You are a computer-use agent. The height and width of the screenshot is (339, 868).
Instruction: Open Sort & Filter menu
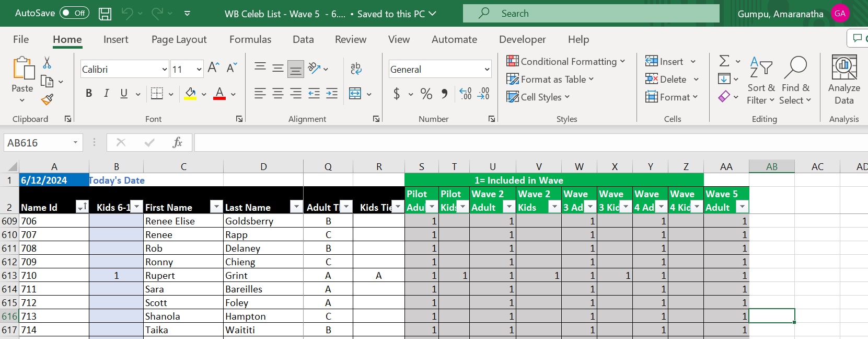tap(761, 81)
